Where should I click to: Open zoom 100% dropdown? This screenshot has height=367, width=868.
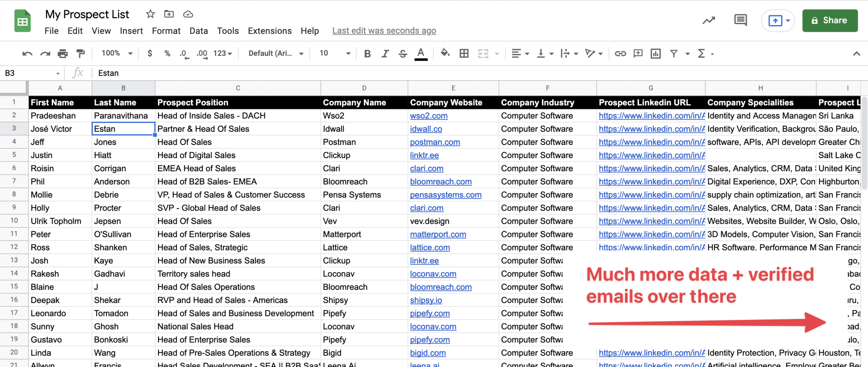pos(117,53)
